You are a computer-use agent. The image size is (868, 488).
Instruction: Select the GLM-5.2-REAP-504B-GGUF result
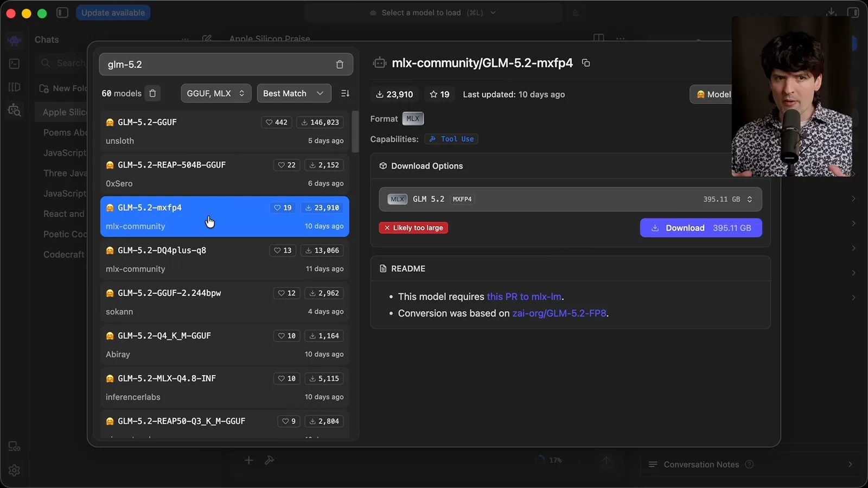click(x=225, y=174)
